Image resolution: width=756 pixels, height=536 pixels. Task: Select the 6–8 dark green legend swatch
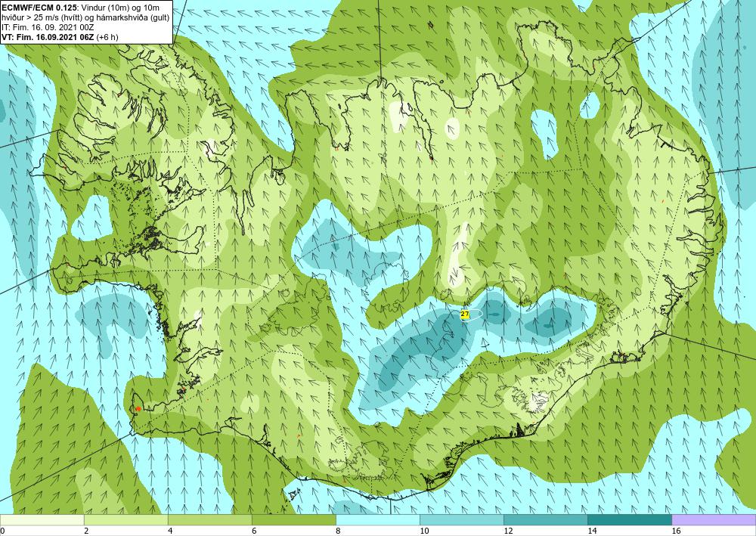[x=293, y=519]
